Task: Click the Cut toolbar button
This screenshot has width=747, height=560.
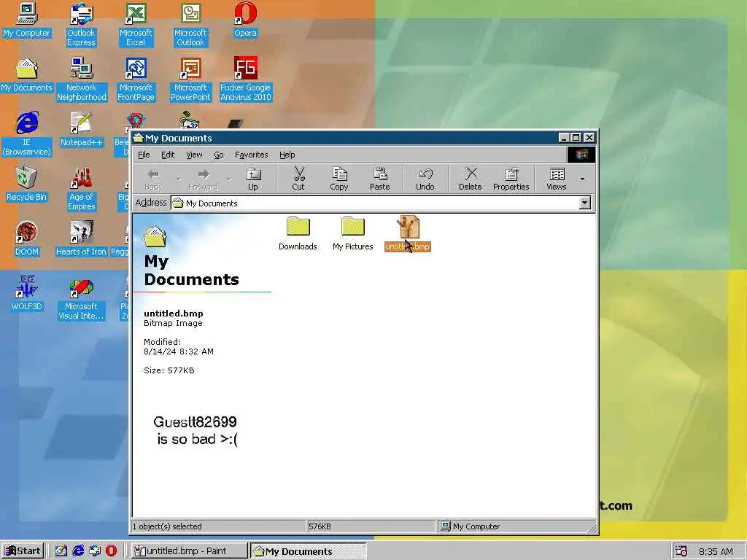Action: pos(298,179)
